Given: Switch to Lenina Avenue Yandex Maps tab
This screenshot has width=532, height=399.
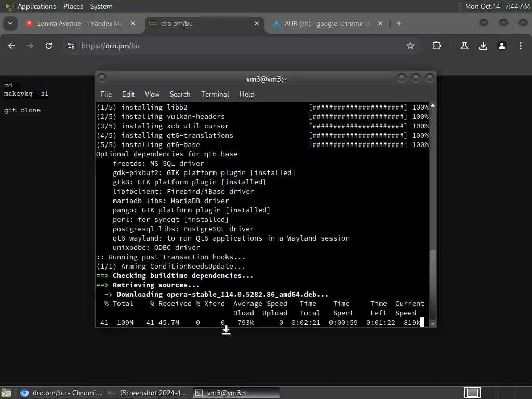Looking at the screenshot, I should coord(80,24).
